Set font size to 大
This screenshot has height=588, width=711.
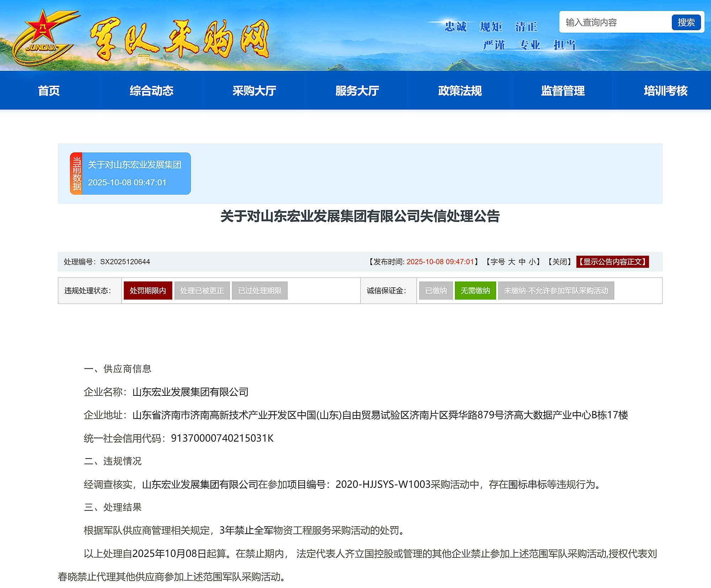tap(511, 262)
